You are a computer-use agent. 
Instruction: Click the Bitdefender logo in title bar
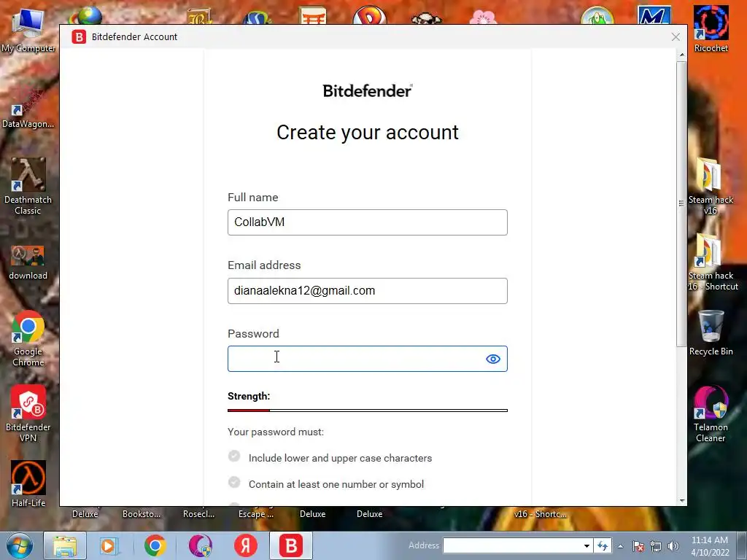coord(79,36)
